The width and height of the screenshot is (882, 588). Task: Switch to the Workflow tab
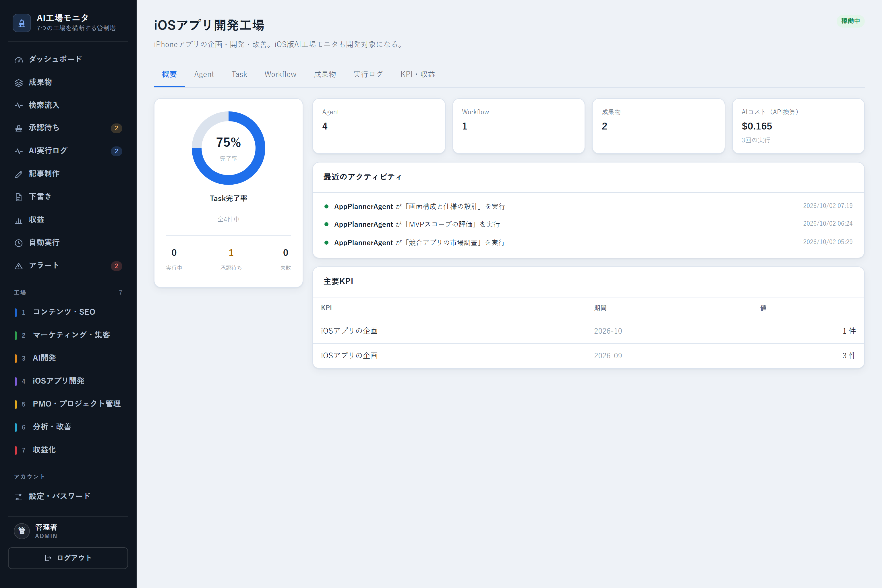point(280,74)
